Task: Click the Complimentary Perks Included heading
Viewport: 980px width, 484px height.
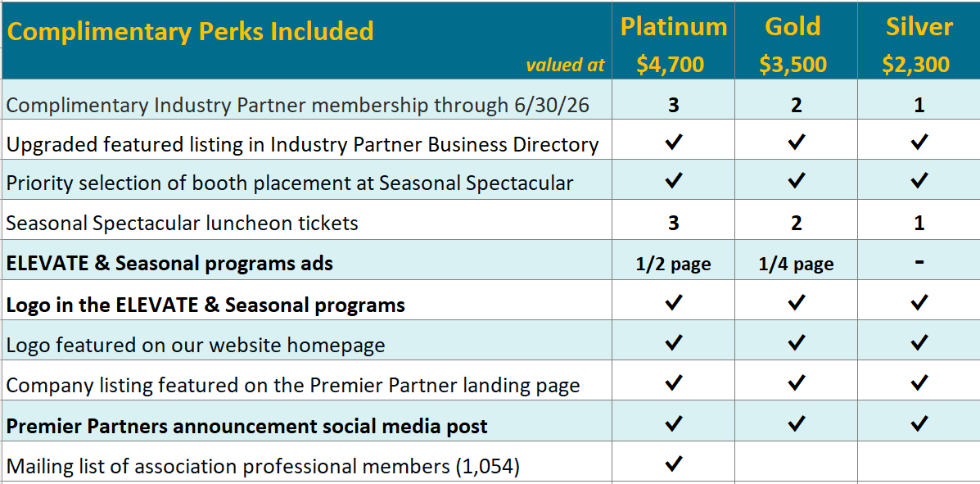Action: point(190,31)
